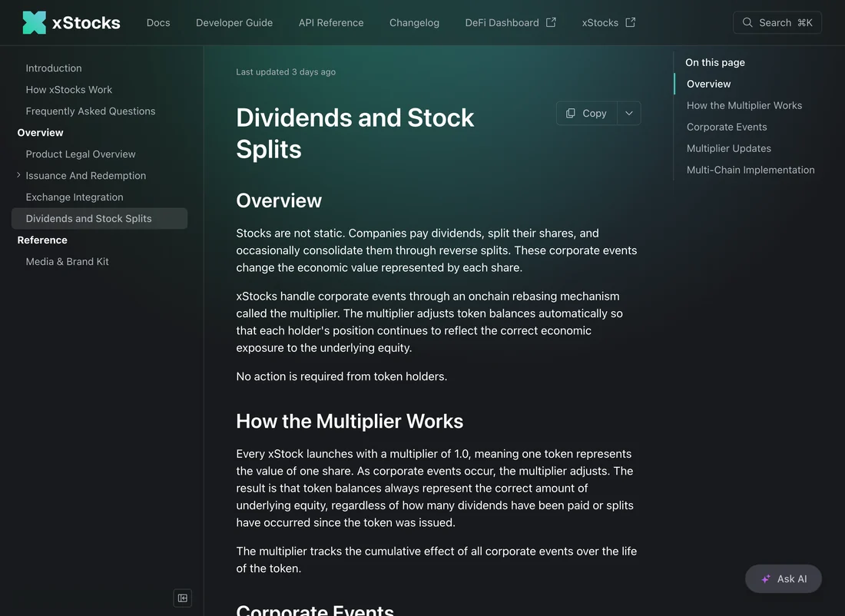Open Introduction in the sidebar
The image size is (845, 616).
pos(54,68)
